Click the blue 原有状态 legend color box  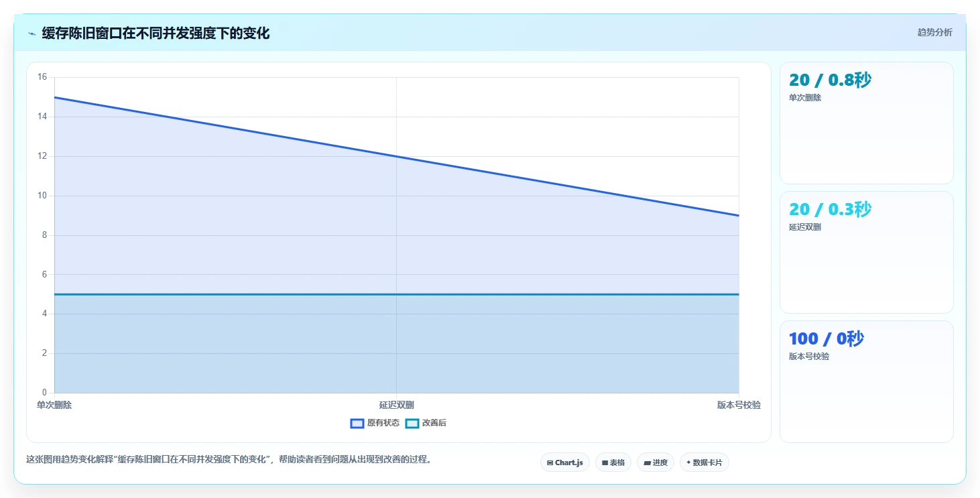coord(357,423)
